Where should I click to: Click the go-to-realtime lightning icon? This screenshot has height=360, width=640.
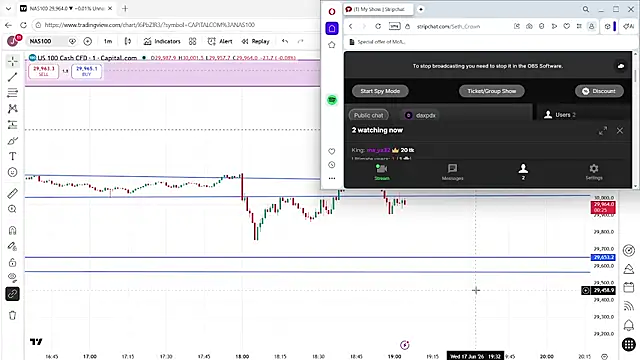click(x=404, y=345)
